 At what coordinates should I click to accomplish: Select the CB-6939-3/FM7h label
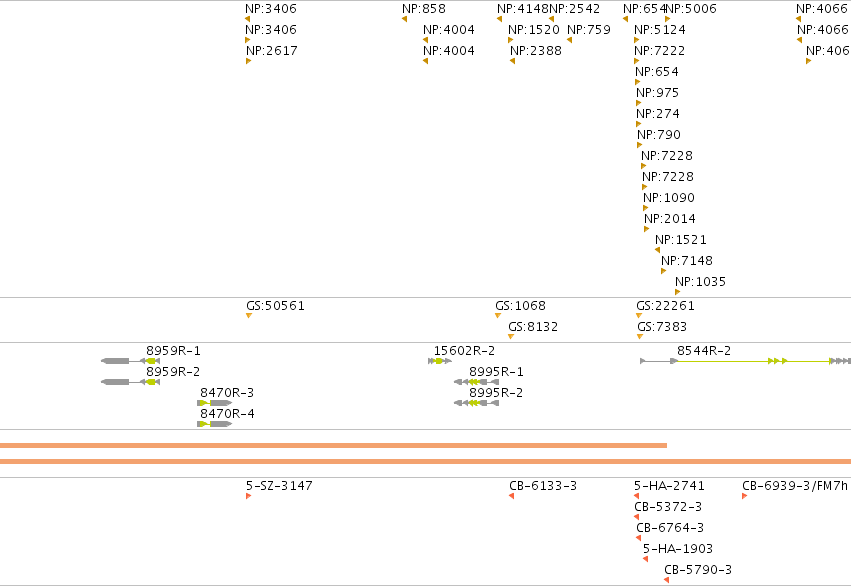(795, 486)
